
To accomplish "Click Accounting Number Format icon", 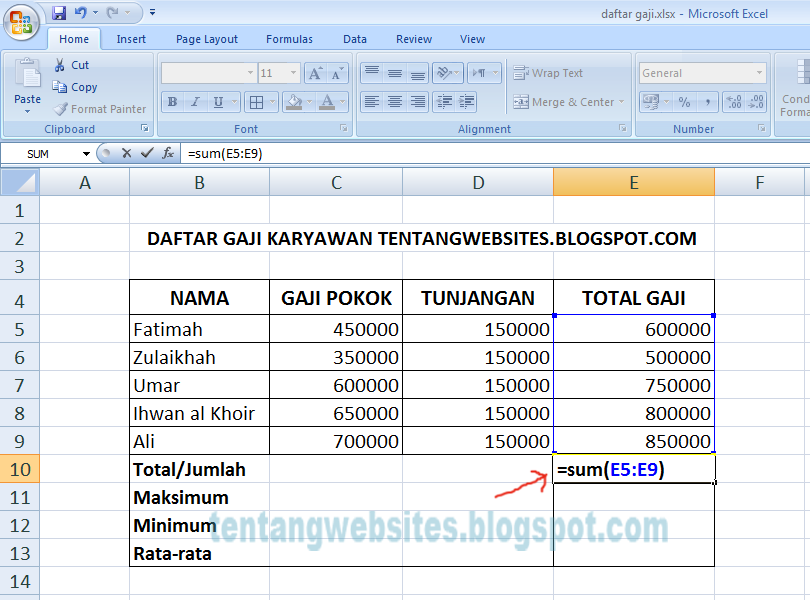I will (651, 102).
